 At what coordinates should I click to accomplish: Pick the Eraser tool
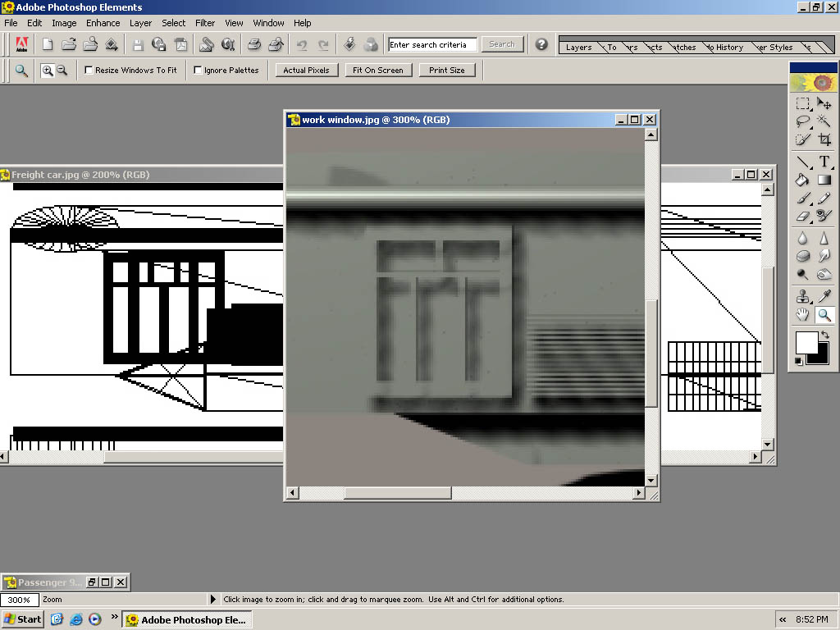click(x=803, y=217)
